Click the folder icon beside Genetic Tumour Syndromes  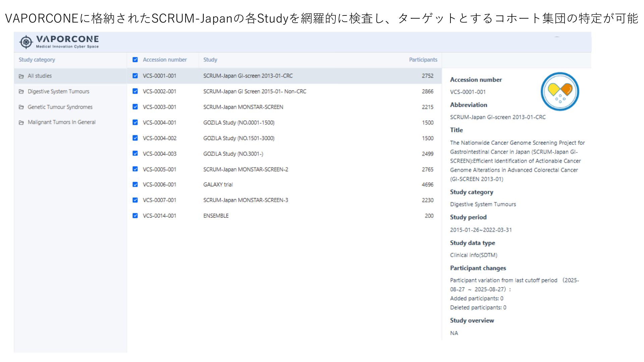point(21,107)
